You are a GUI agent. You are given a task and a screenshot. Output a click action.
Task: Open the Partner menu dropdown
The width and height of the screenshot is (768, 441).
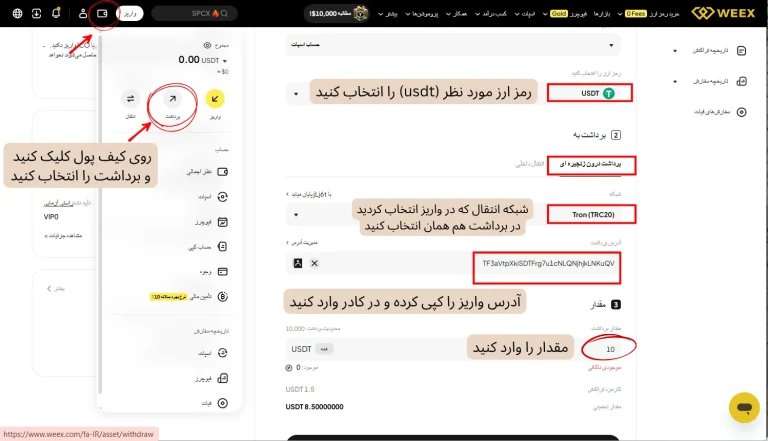(456, 14)
